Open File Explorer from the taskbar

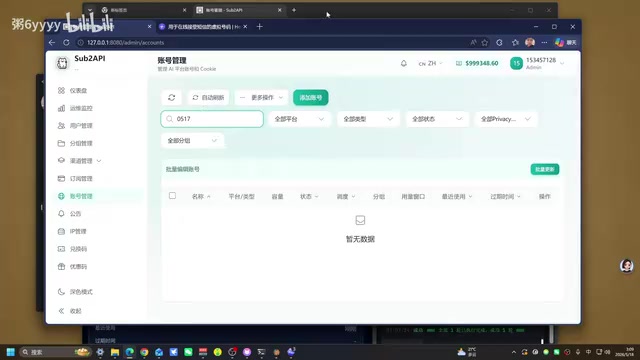pyautogui.click(x=115, y=352)
